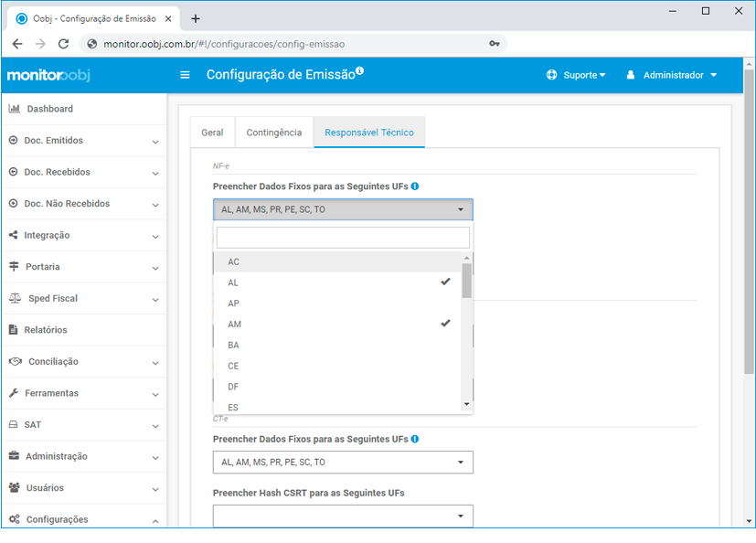The image size is (756, 543).
Task: Uncheck the AL state option
Action: pyautogui.click(x=337, y=282)
